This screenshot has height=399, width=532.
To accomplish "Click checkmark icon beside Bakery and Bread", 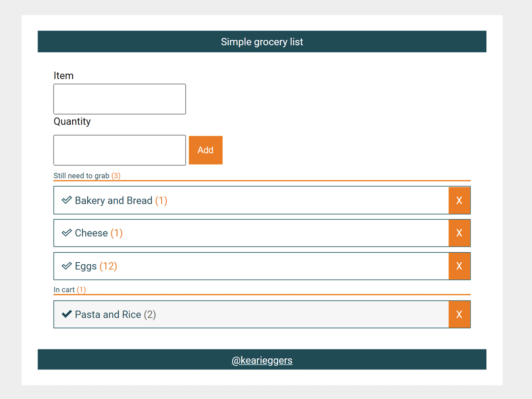I will pos(66,200).
